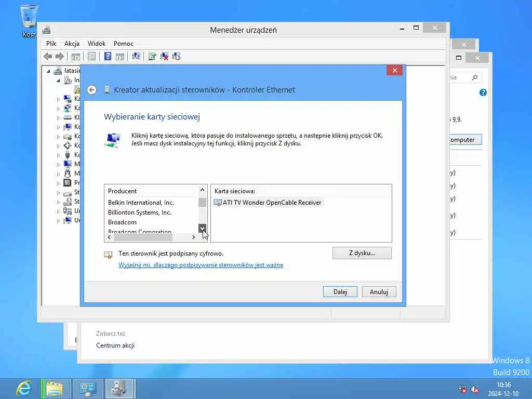Click the 'Z dysku...' button
The height and width of the screenshot is (399, 532).
pyautogui.click(x=362, y=253)
